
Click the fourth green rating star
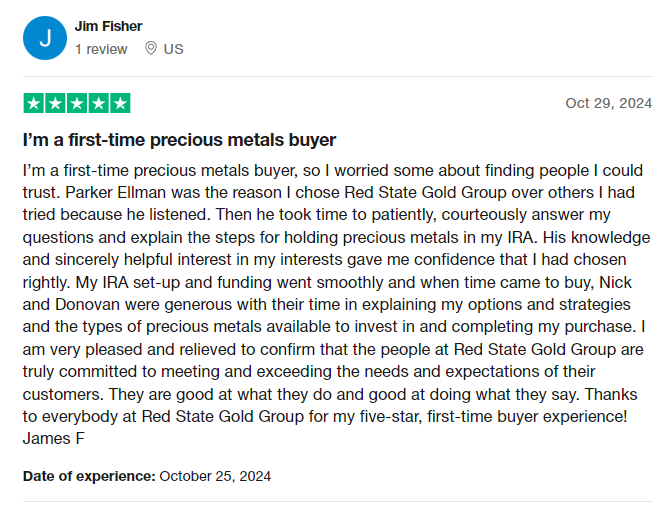[99, 103]
